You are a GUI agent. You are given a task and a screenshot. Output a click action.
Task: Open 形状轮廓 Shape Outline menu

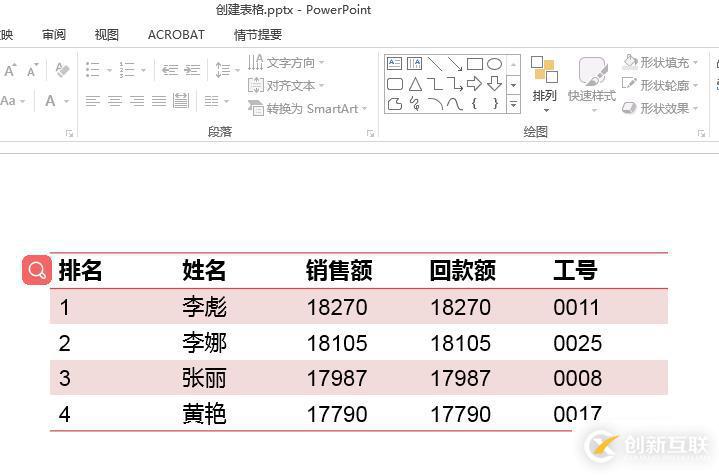click(660, 85)
